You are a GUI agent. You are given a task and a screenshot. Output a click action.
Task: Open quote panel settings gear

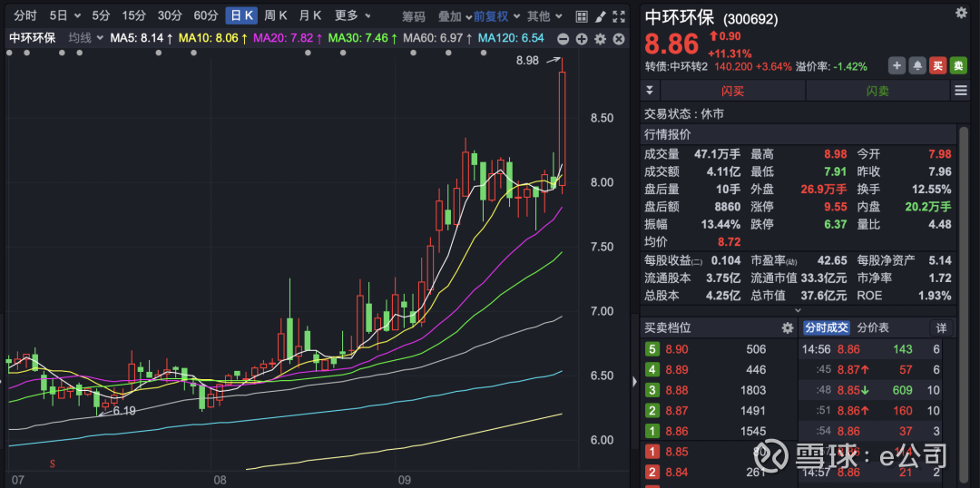click(961, 13)
